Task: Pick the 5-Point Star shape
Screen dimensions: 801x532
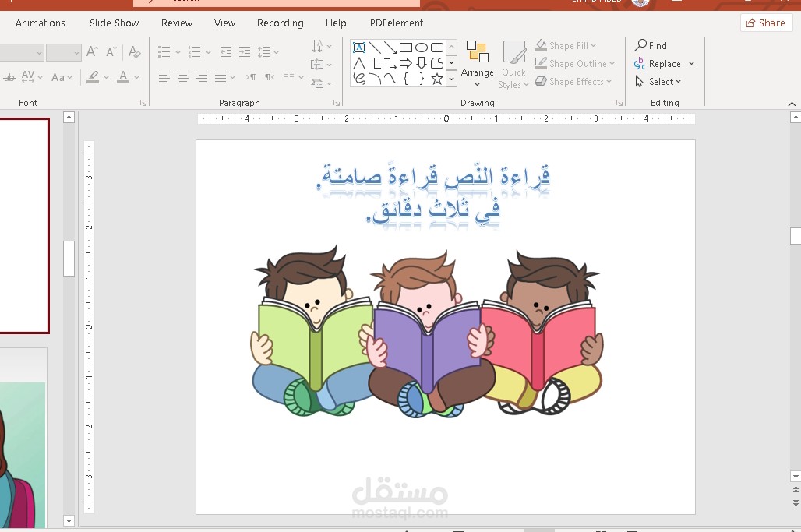Action: pyautogui.click(x=437, y=79)
